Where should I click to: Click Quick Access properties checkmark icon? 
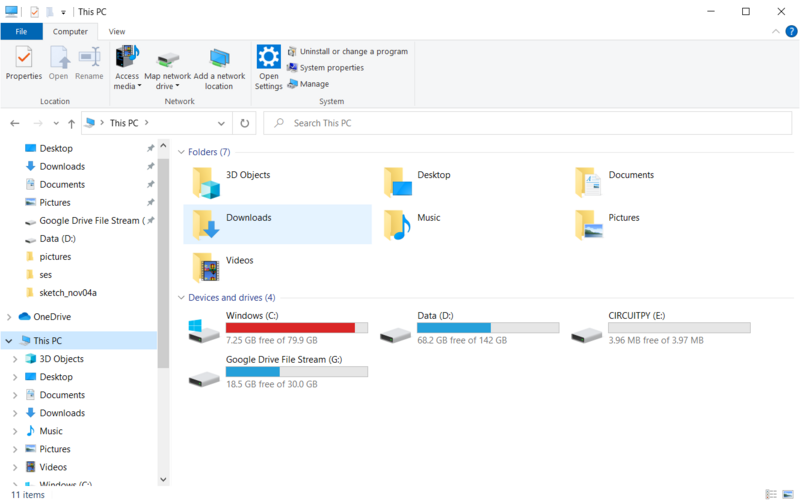tap(34, 11)
